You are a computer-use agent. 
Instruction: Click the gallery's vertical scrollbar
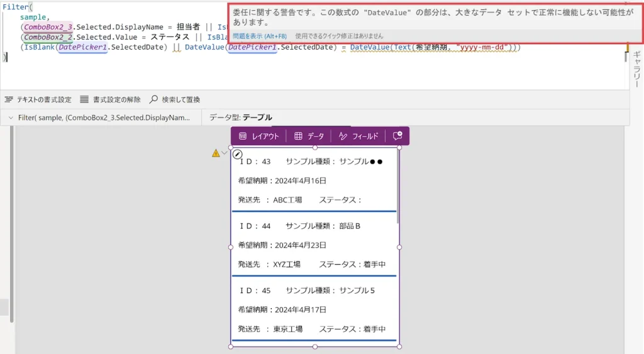tap(398, 189)
